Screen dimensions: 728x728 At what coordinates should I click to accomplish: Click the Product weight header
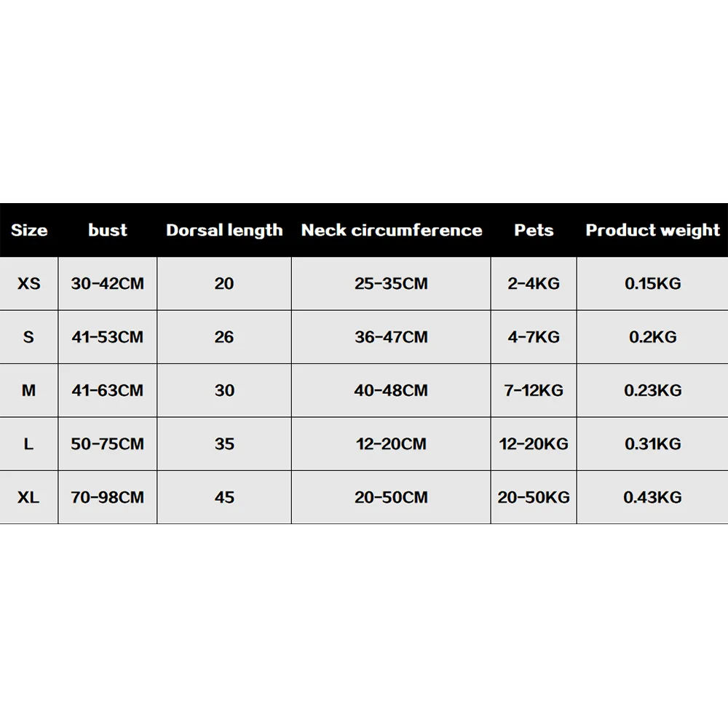652,231
